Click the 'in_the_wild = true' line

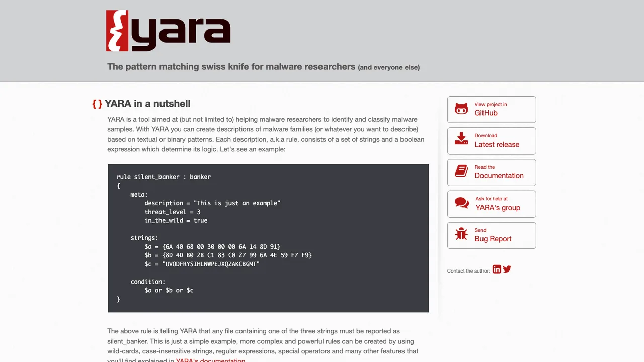[176, 220]
